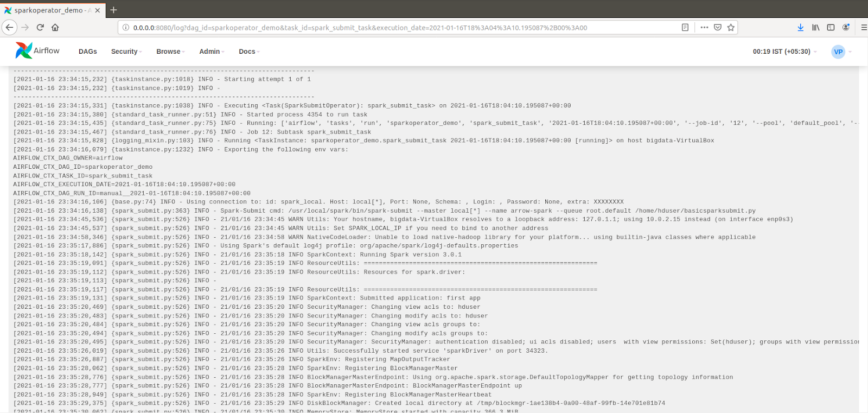Viewport: 868px width, 413px height.
Task: Open the browser home page
Action: tap(55, 27)
